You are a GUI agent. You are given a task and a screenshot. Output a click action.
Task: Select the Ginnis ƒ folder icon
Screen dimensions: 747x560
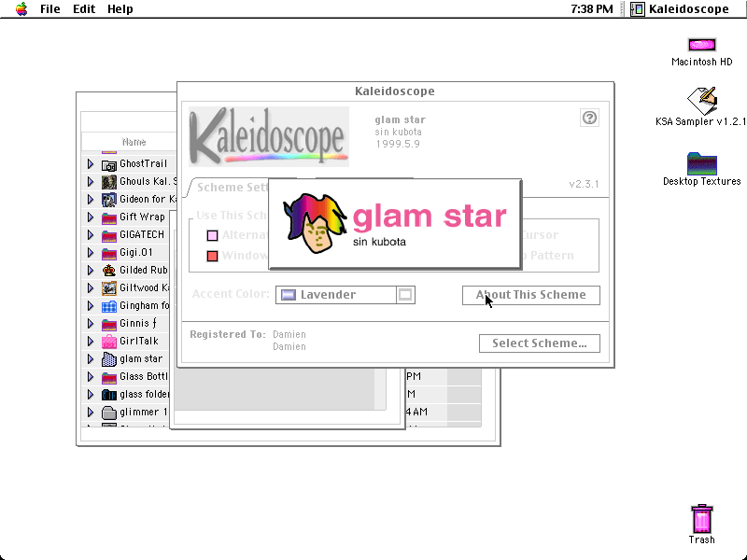coord(109,324)
